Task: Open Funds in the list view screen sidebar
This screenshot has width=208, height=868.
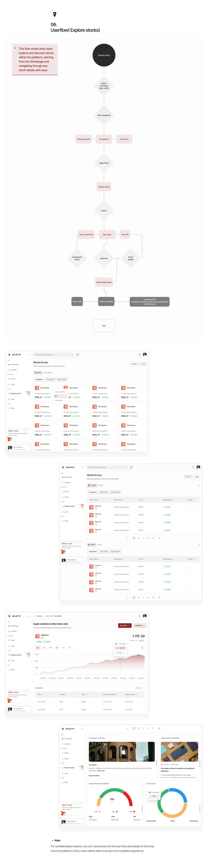Action: point(65,492)
